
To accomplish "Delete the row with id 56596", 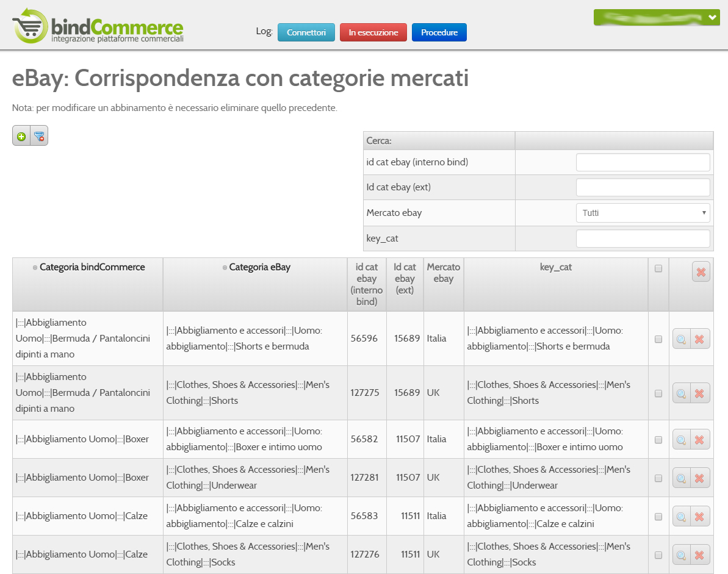I will 699,339.
